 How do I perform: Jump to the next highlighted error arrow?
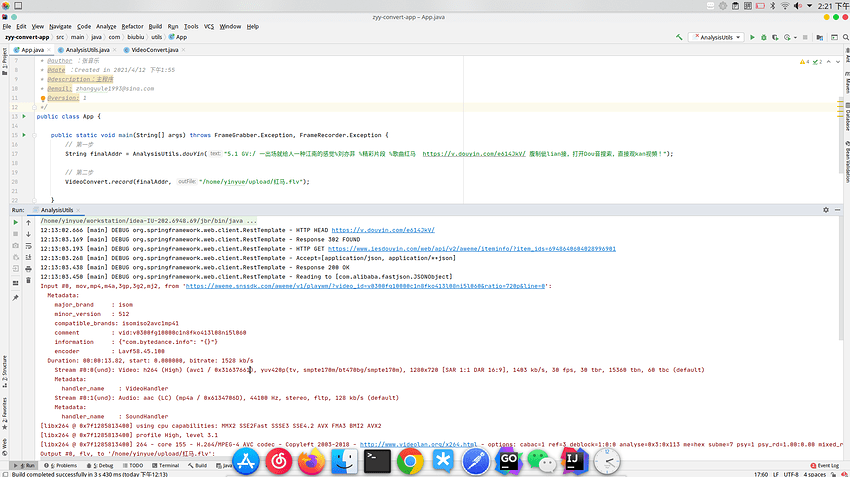(838, 62)
